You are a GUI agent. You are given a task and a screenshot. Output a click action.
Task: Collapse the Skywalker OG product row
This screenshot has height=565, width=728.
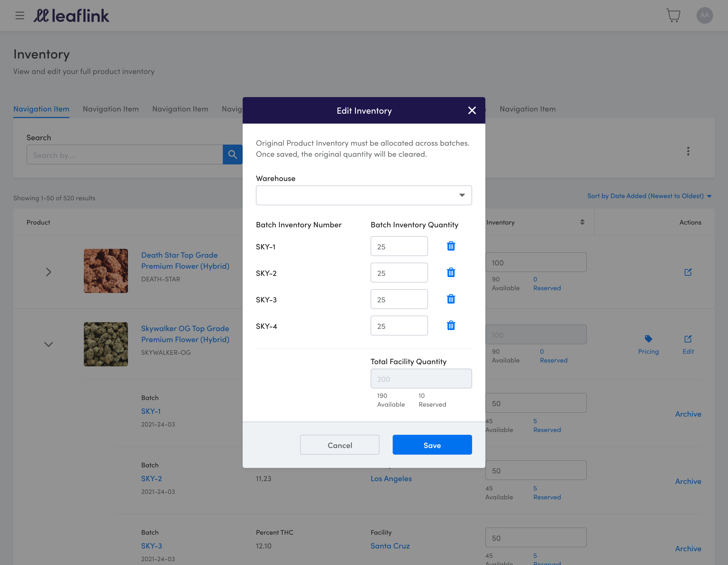pyautogui.click(x=49, y=344)
